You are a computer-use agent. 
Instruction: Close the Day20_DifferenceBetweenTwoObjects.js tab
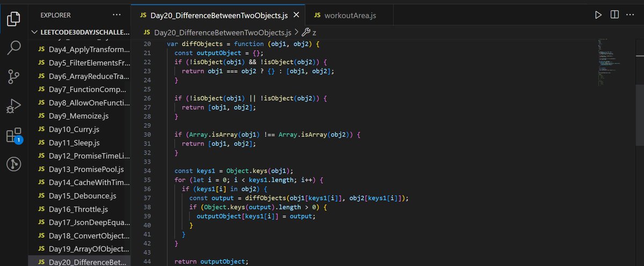point(296,15)
